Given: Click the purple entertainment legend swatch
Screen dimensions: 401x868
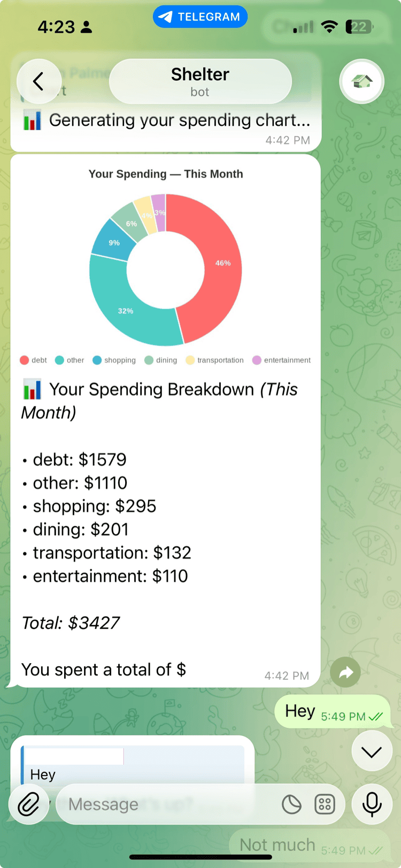Looking at the screenshot, I should tap(257, 360).
